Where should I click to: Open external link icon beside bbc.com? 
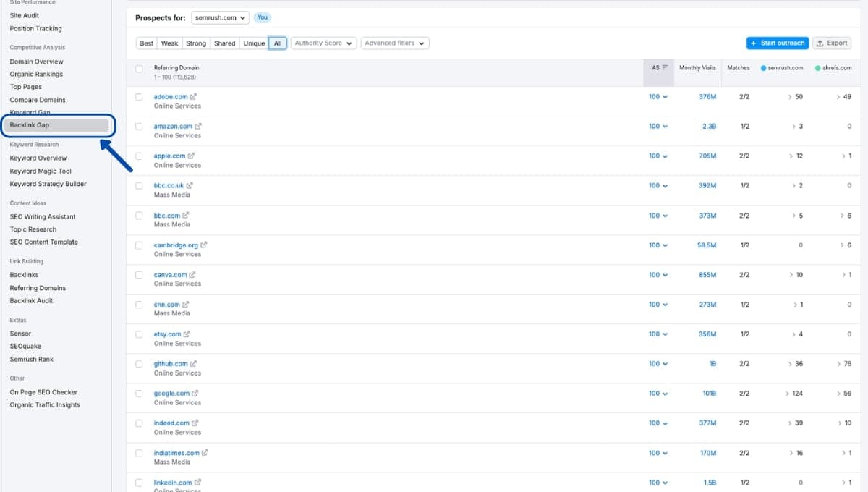[186, 216]
